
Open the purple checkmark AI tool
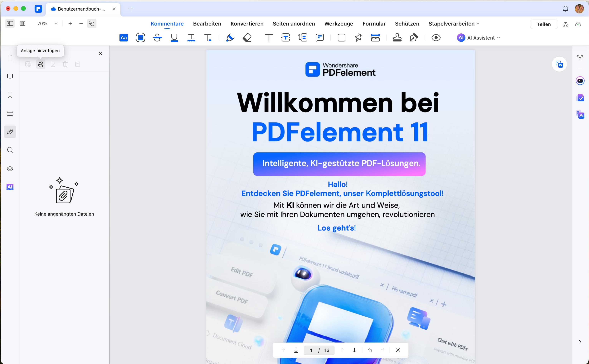pos(580,98)
